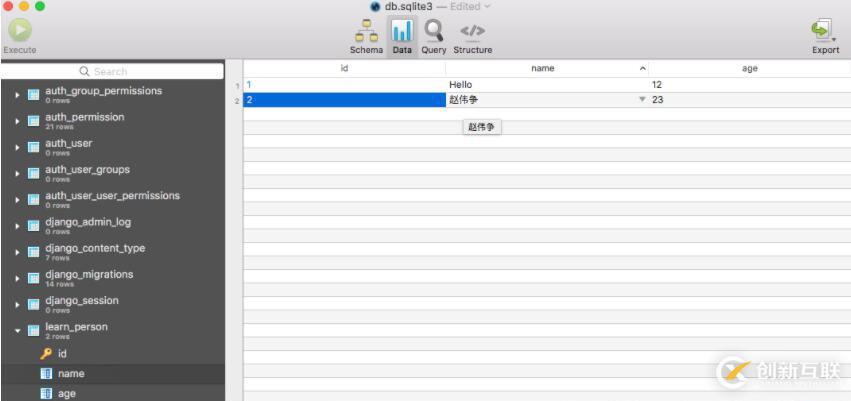Click the auth_user_groups table icon
851x401 pixels.
33,173
